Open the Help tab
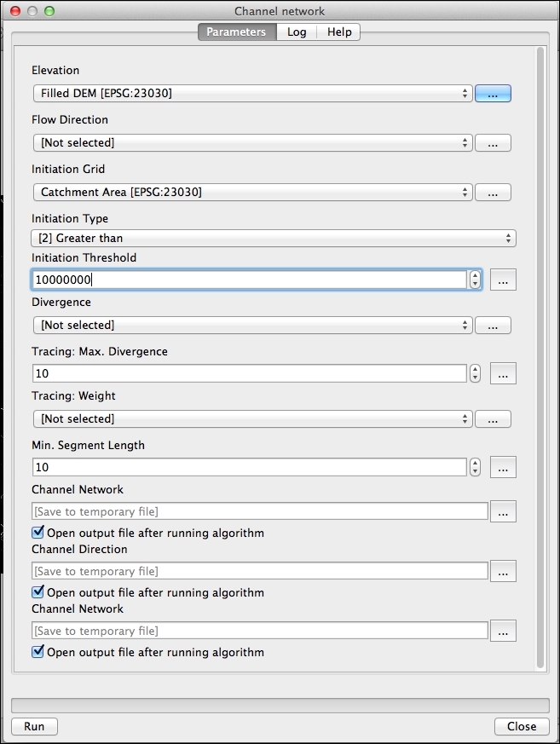Screen dimensions: 560x744 pos(339,32)
